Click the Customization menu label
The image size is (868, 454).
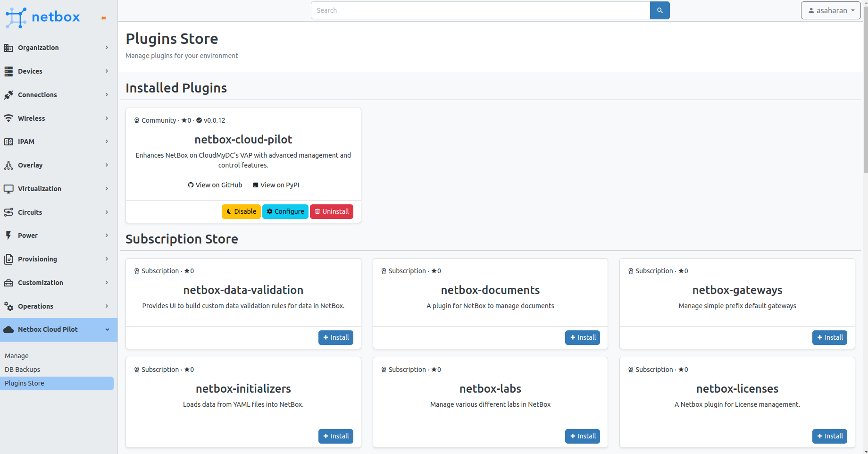coord(41,283)
